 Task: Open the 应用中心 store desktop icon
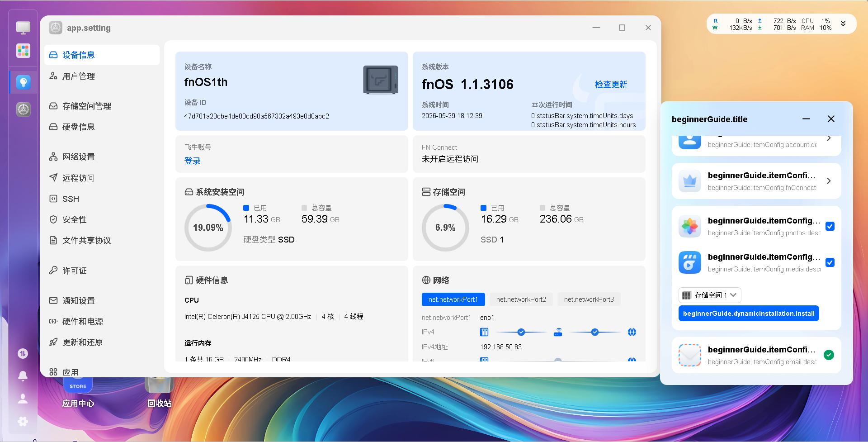(x=78, y=392)
